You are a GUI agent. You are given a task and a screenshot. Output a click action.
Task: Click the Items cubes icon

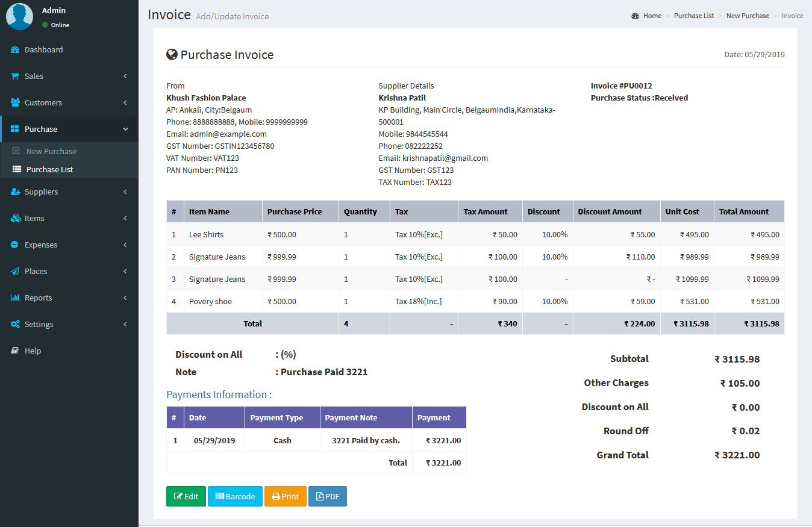(15, 219)
